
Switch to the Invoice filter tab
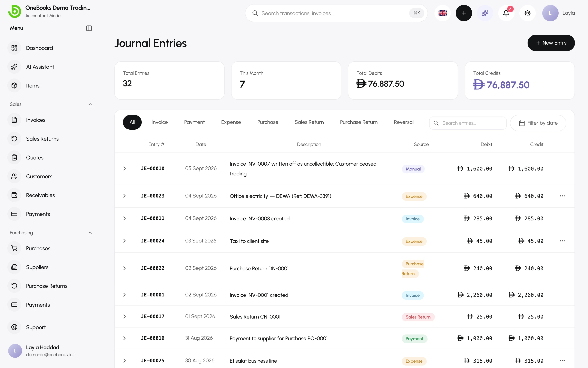[x=159, y=122]
